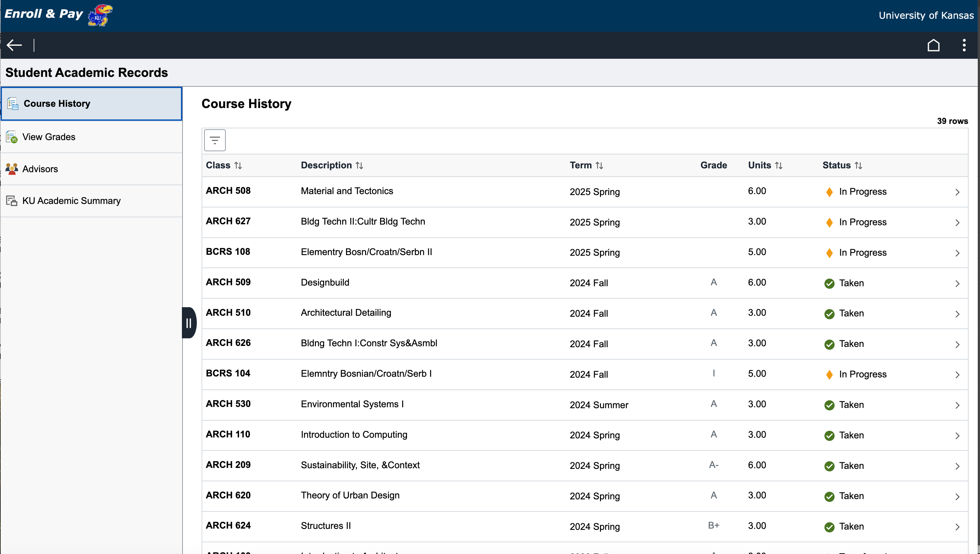This screenshot has width=980, height=554.
Task: Click the back arrow icon
Action: [x=14, y=45]
